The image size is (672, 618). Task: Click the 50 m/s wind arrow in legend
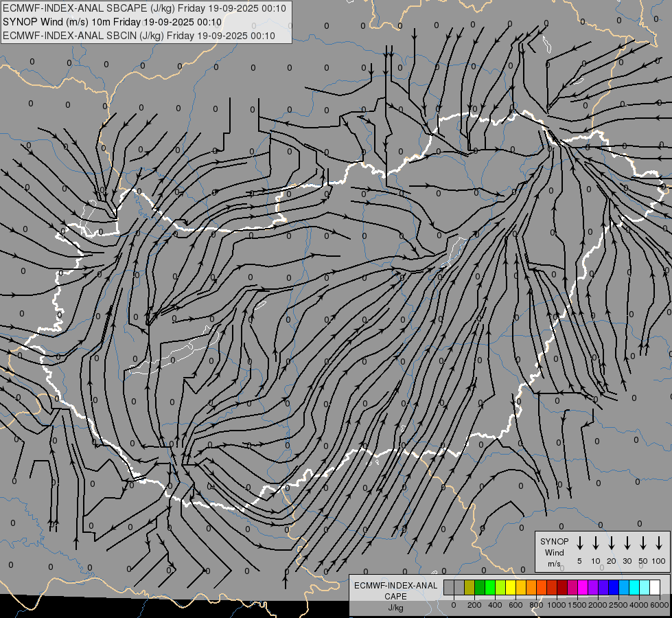[643, 543]
